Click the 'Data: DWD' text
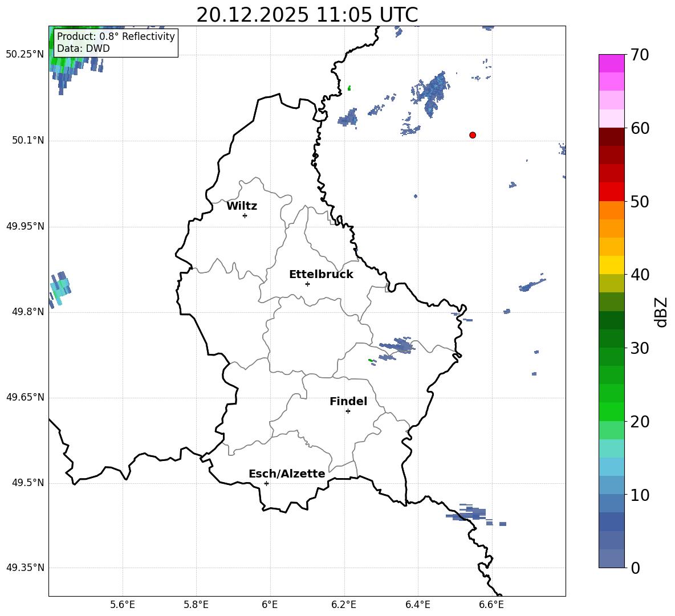This screenshot has width=675, height=616. click(x=83, y=48)
